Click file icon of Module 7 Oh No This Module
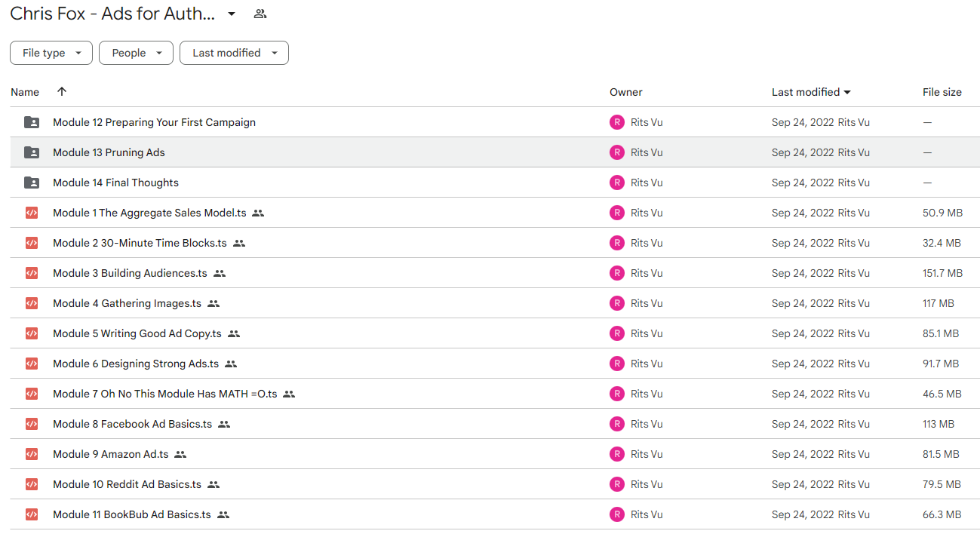Viewport: 980px width, 534px height. click(x=32, y=394)
